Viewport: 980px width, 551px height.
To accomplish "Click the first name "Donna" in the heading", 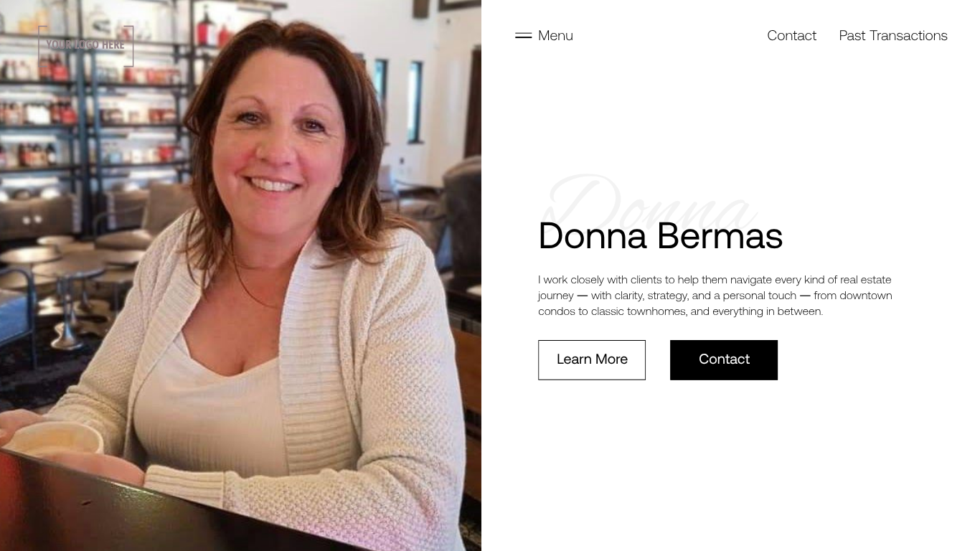I will [x=593, y=236].
